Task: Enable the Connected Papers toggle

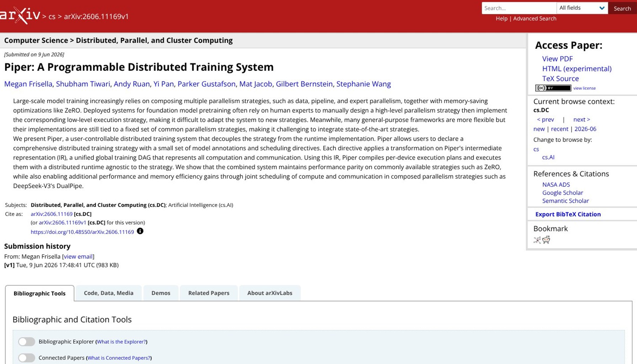Action: coord(27,358)
